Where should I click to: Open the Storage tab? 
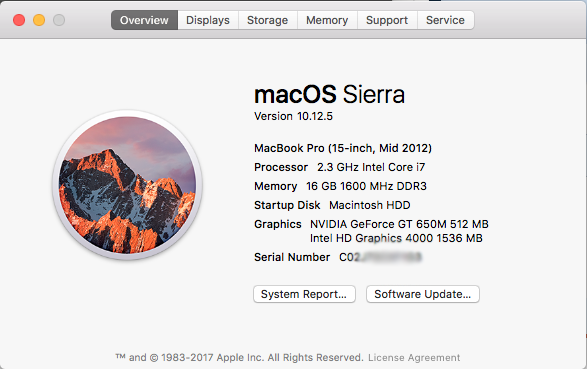(x=268, y=20)
